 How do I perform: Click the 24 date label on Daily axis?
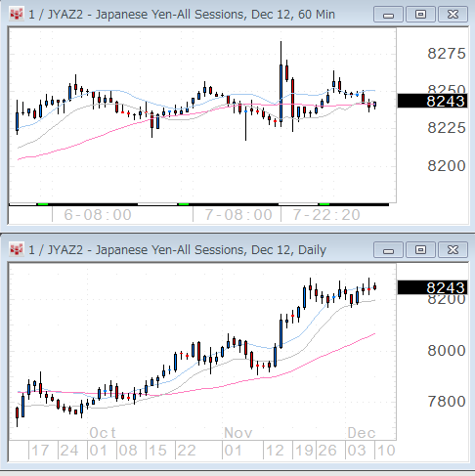click(x=69, y=451)
